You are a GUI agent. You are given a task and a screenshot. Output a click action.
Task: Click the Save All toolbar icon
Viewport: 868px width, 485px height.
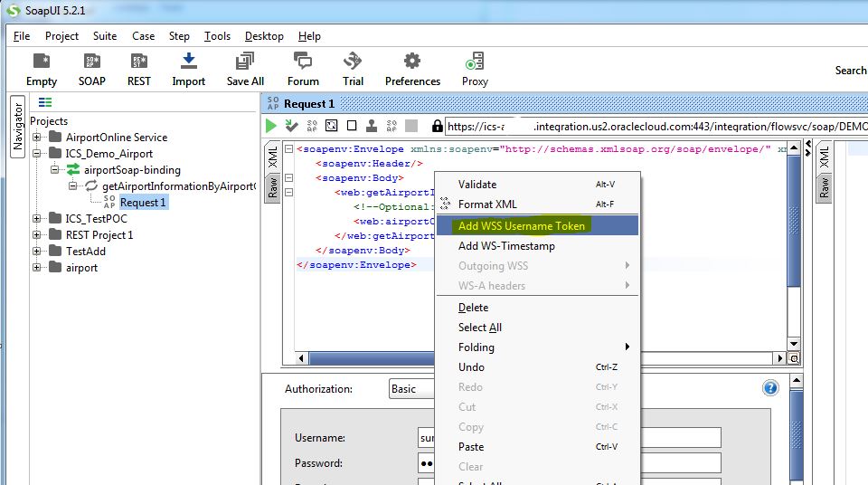coord(245,61)
